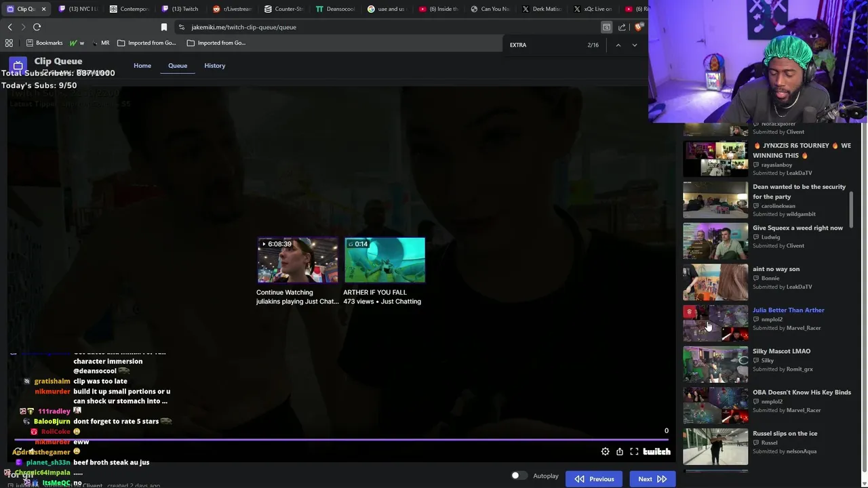Switch to the History tab
The height and width of the screenshot is (488, 868).
(214, 66)
